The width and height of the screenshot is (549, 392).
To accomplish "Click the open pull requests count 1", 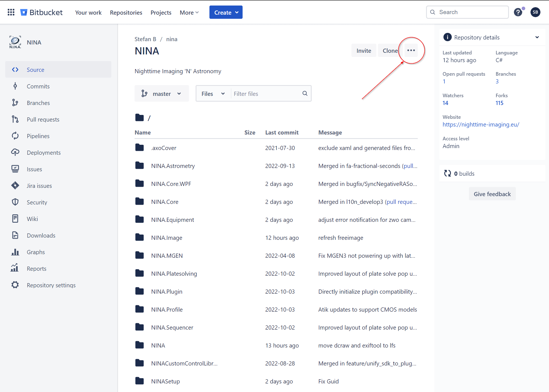I will 444,81.
